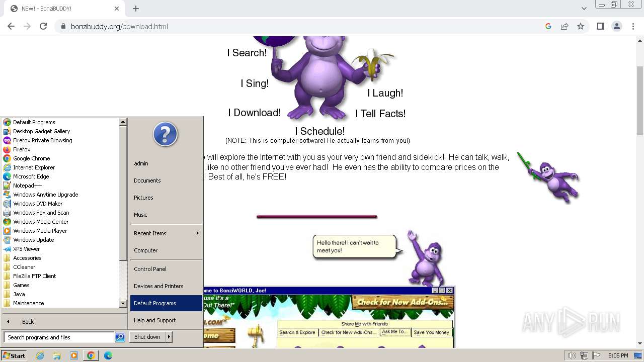
Task: Open Windows Fax and Scan
Action: (41, 213)
